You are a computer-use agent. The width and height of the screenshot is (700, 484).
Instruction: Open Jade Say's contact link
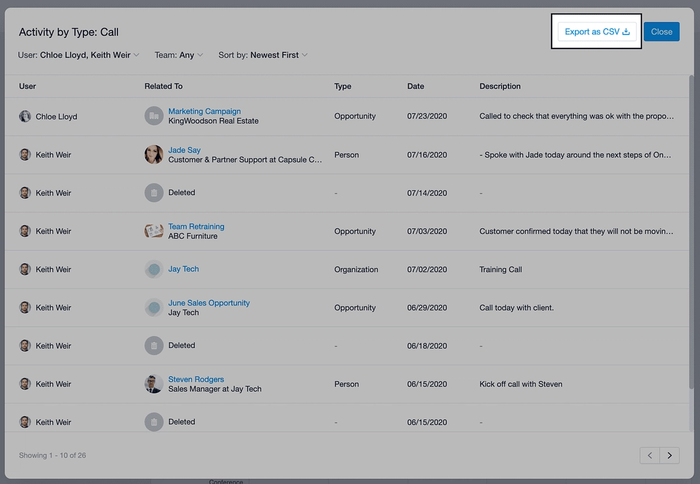[x=185, y=149]
